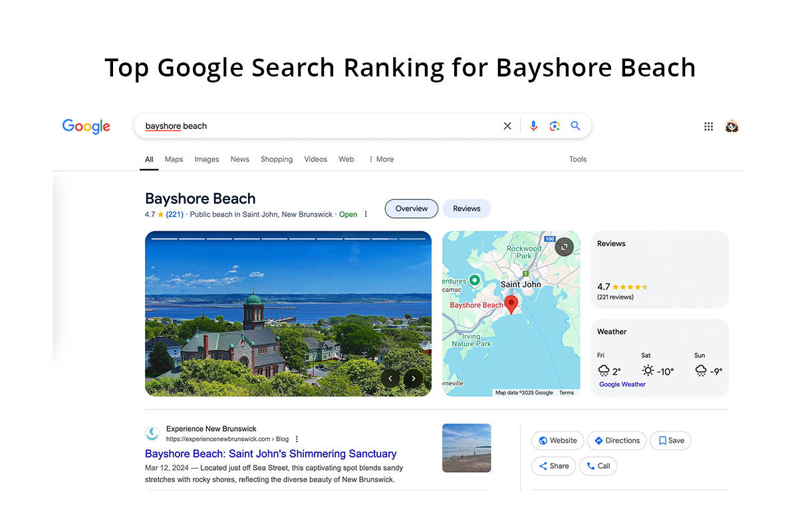
Task: Switch to the Maps tab
Action: pos(174,159)
